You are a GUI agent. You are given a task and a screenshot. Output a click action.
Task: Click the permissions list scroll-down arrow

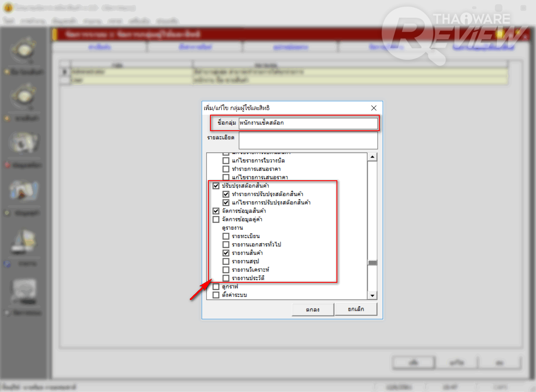click(372, 296)
